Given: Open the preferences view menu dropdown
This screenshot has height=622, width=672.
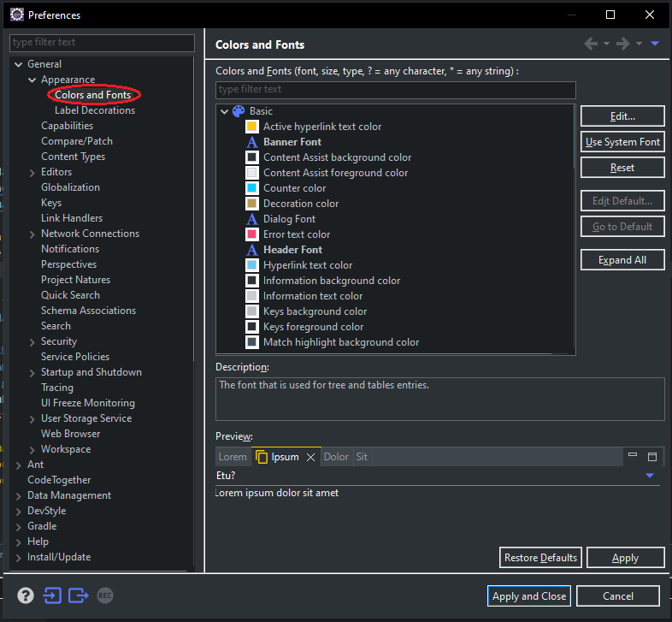Looking at the screenshot, I should (x=655, y=44).
